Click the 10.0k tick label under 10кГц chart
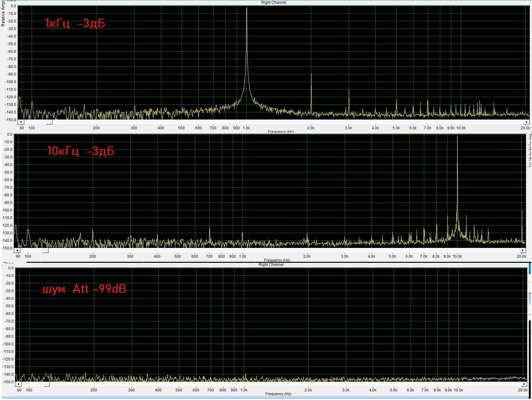Viewport: 532px width, 400px height. coord(457,256)
